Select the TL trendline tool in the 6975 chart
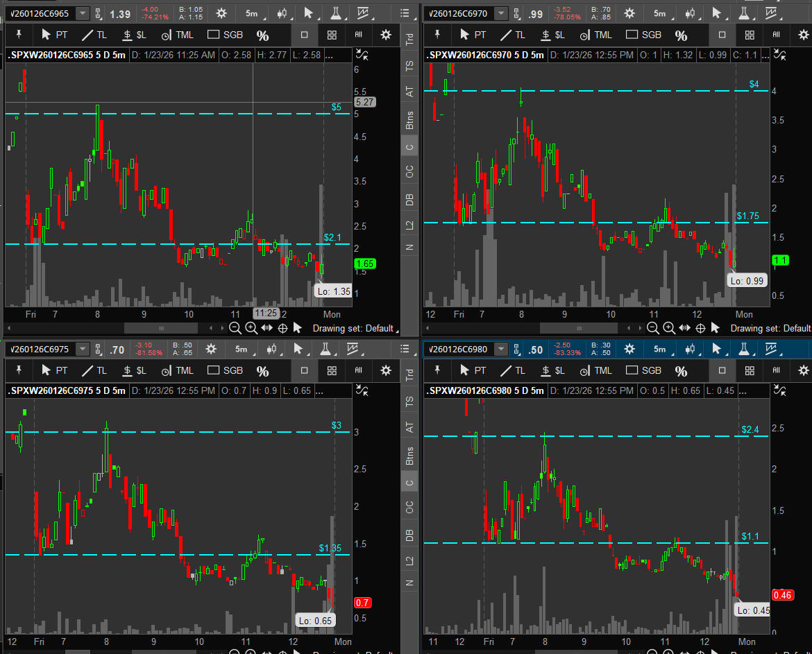This screenshot has height=654, width=812. (94, 370)
